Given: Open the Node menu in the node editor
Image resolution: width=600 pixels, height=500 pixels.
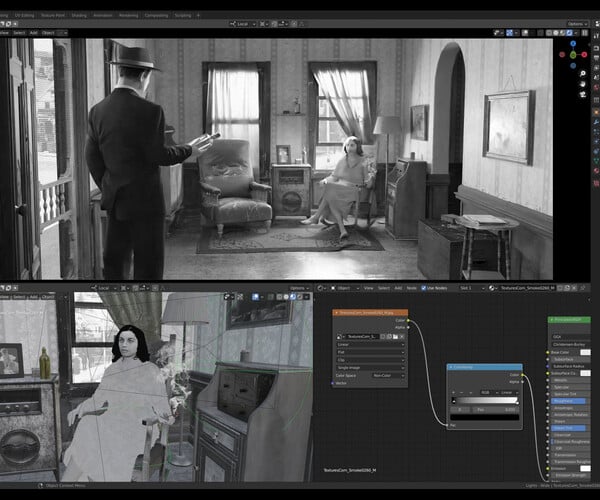Looking at the screenshot, I should point(411,288).
